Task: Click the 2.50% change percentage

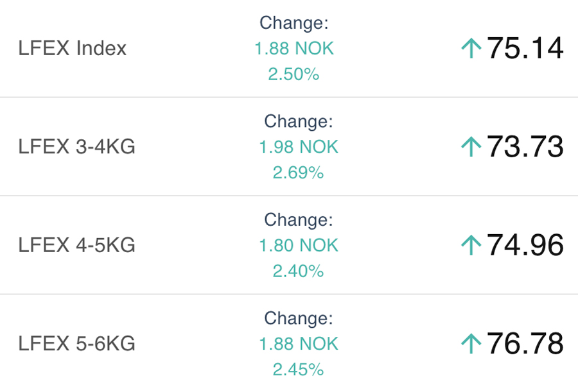Action: point(293,74)
